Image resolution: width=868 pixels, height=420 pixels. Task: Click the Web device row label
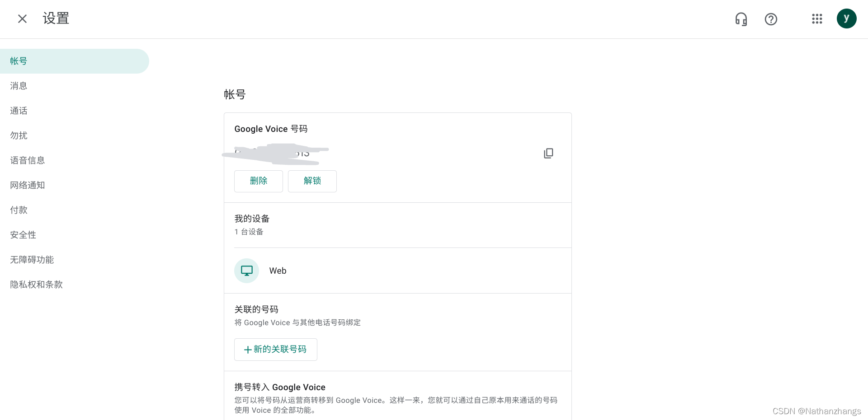coord(278,271)
